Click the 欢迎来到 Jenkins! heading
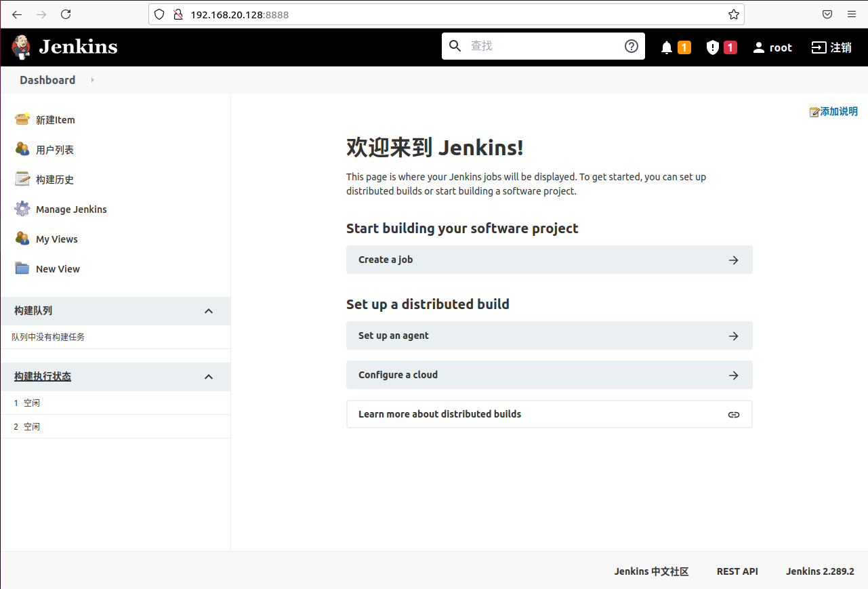868x589 pixels. click(x=434, y=148)
